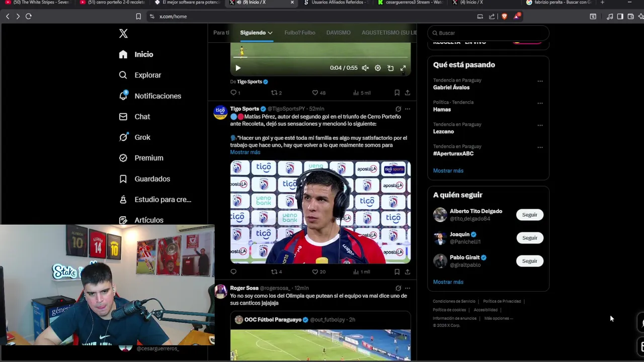Show more accounts to follow

tap(448, 282)
